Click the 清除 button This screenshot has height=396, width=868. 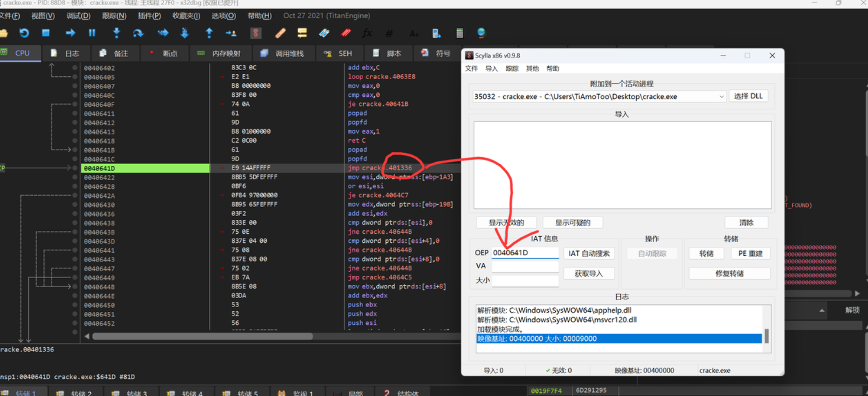(x=746, y=223)
